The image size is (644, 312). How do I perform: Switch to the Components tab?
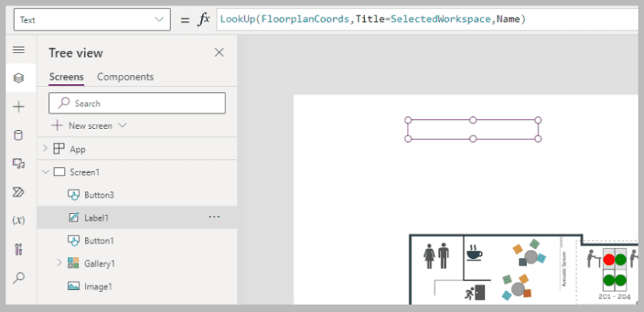[126, 77]
